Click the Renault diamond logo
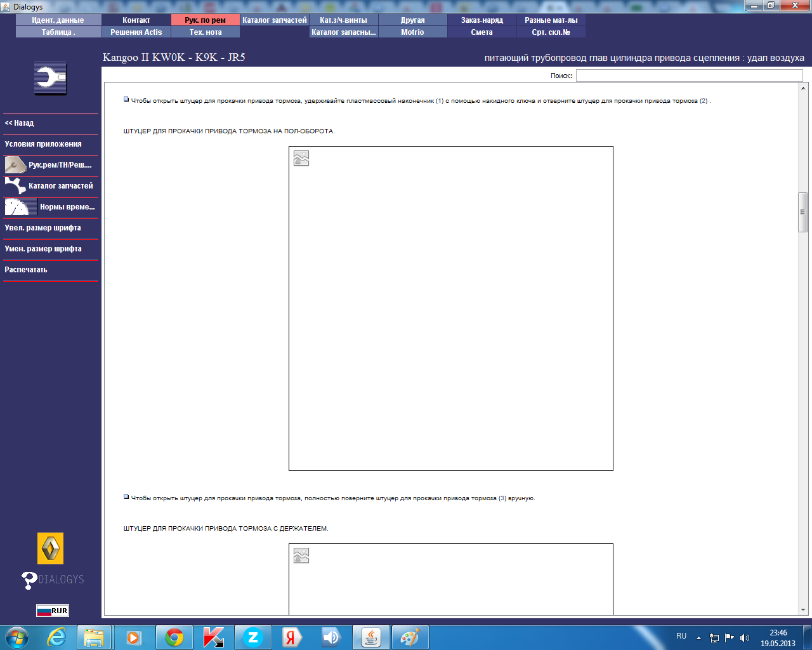Screen dimensions: 812x650 point(51,548)
